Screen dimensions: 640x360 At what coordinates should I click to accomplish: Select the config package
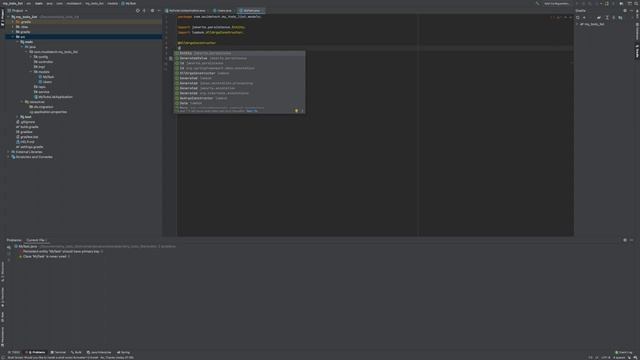[41, 57]
